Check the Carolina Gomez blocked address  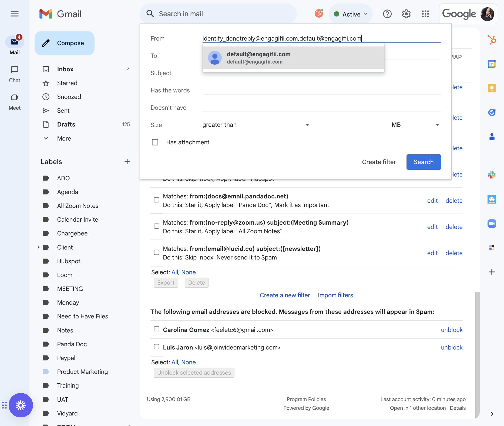(157, 329)
